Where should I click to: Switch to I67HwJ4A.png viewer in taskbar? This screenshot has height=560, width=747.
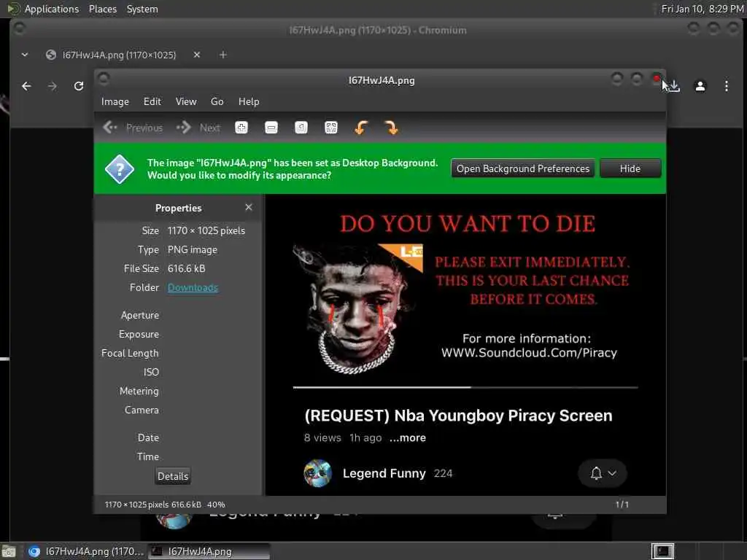coord(209,551)
